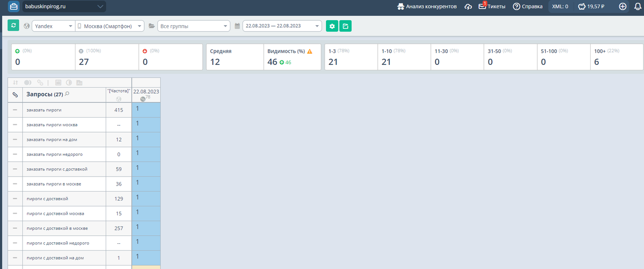Open notifications bell
The image size is (644, 269).
[638, 7]
